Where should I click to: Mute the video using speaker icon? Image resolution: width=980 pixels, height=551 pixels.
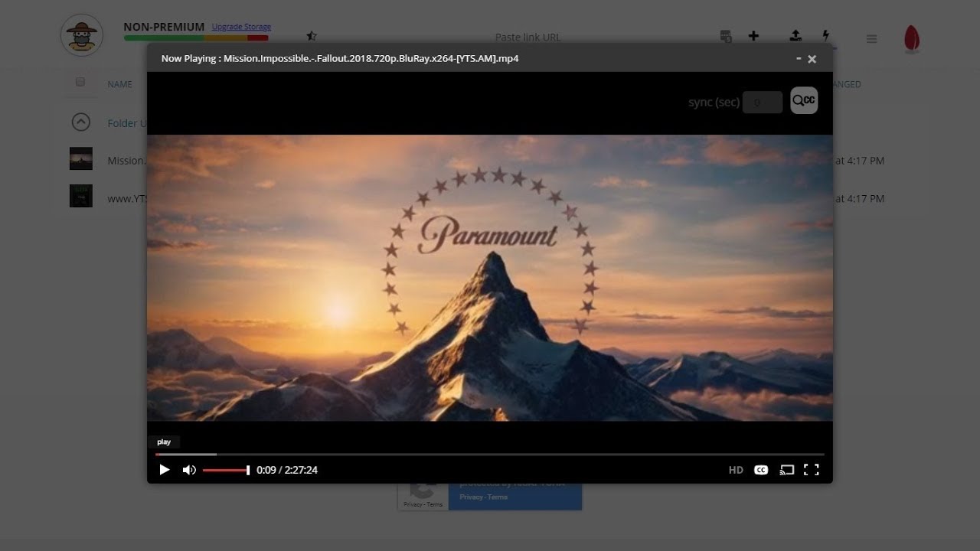point(189,470)
